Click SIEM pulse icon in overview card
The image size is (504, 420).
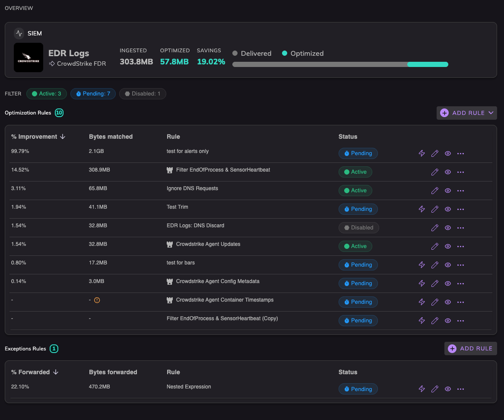point(19,33)
